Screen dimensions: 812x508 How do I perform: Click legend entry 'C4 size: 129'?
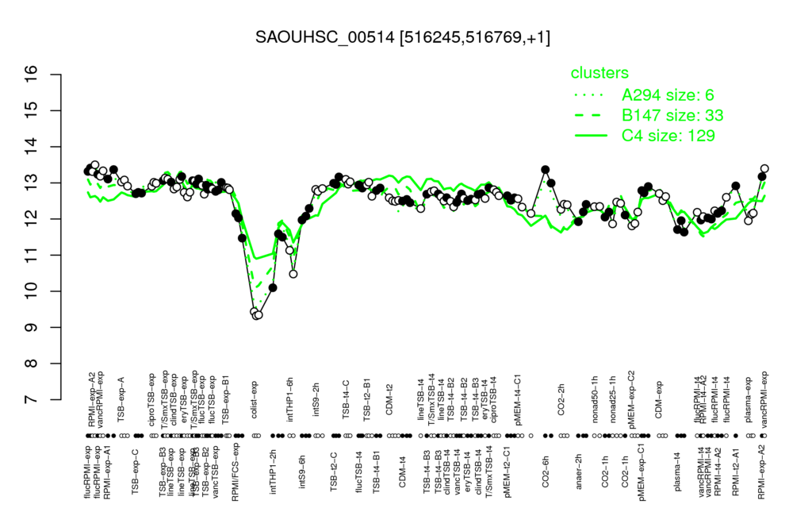[668, 135]
